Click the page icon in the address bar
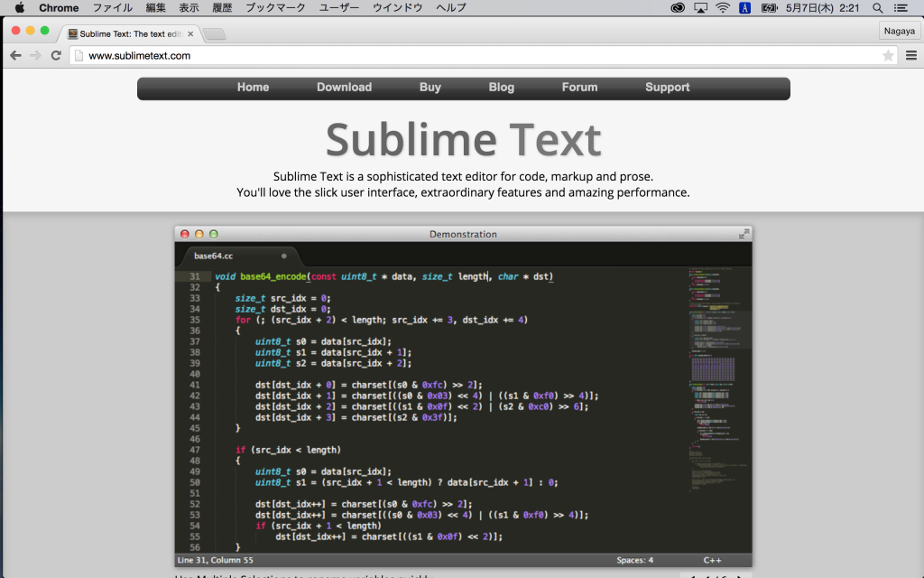This screenshot has width=924, height=578. (x=79, y=55)
